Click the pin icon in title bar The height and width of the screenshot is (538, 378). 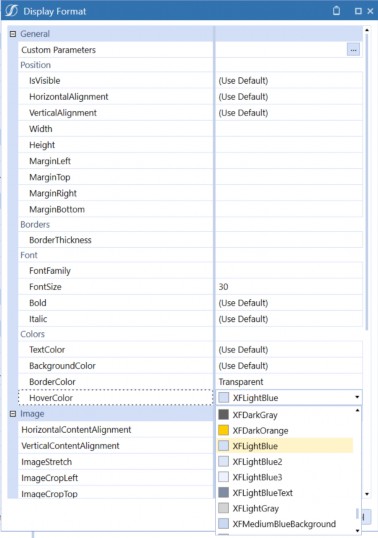click(336, 11)
